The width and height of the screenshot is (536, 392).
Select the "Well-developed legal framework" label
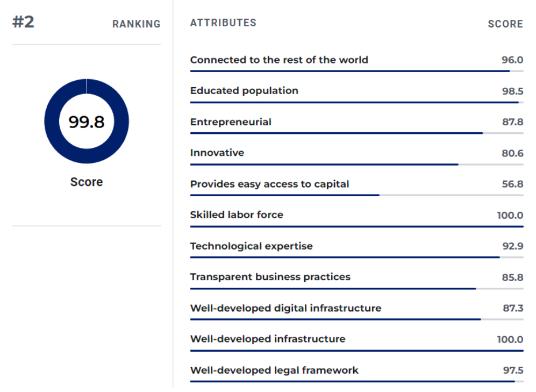tap(274, 370)
